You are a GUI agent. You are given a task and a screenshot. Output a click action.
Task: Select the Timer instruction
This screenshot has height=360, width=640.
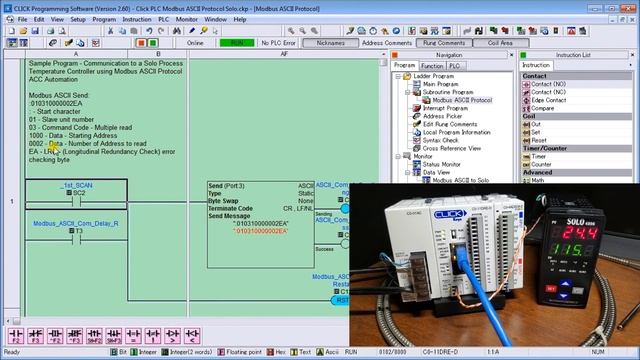(538, 156)
